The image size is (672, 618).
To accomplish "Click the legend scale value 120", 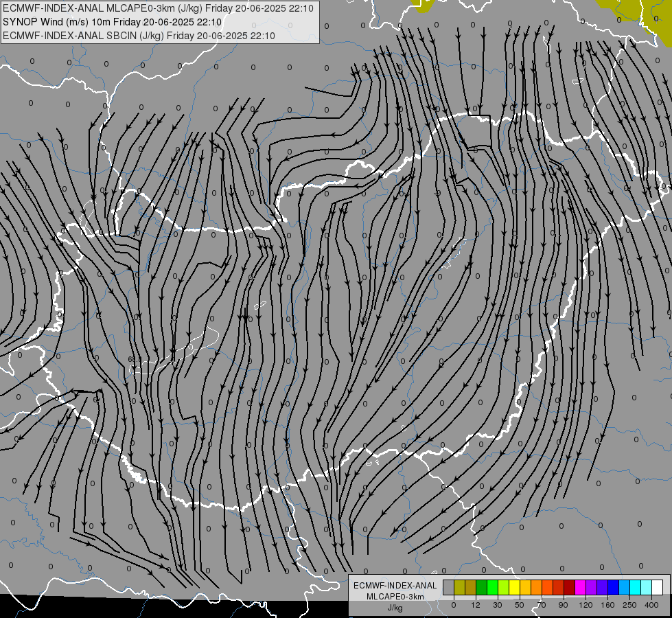I will (x=586, y=605).
